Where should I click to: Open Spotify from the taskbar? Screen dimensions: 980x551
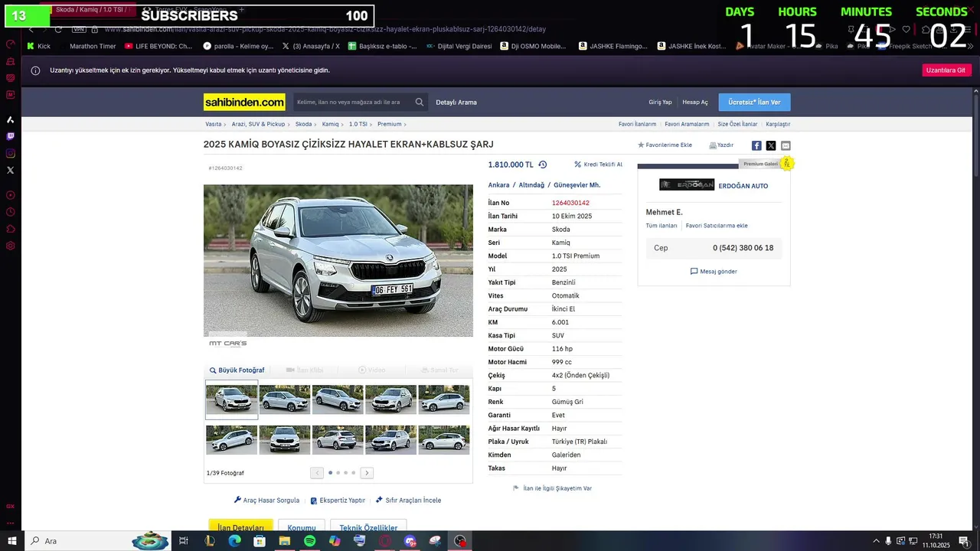point(309,541)
